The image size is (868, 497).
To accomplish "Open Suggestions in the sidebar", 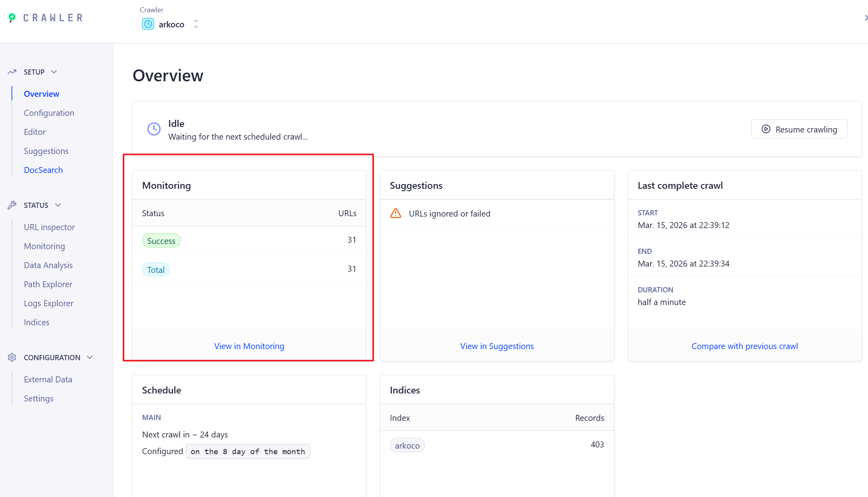I will tap(46, 151).
